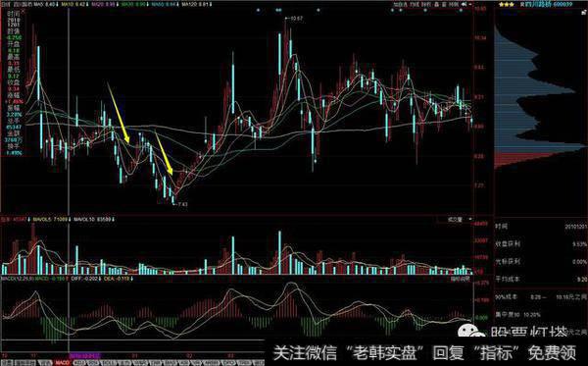Viewport: 588px width, 366px height.
Task: Click the restore panel icon below stock title
Action: coord(583,13)
